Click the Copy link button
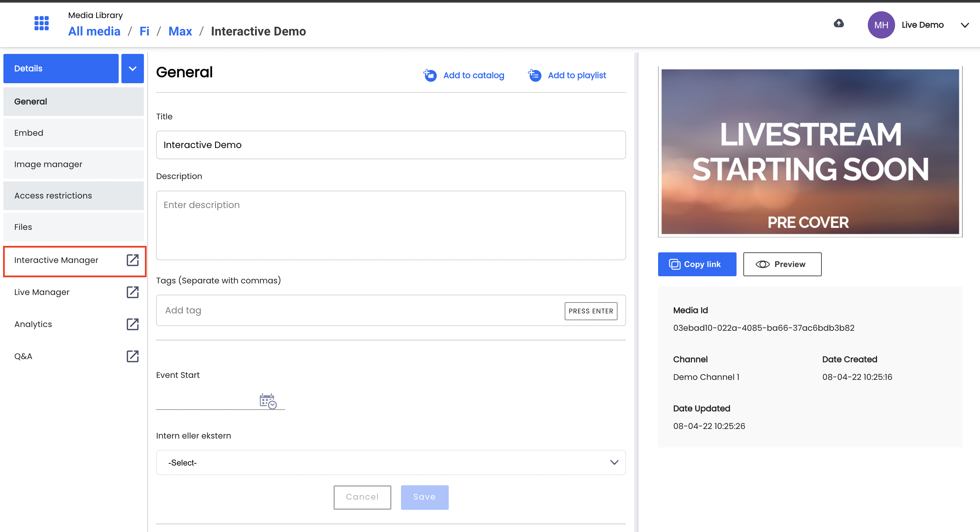The height and width of the screenshot is (532, 980). coord(697,264)
